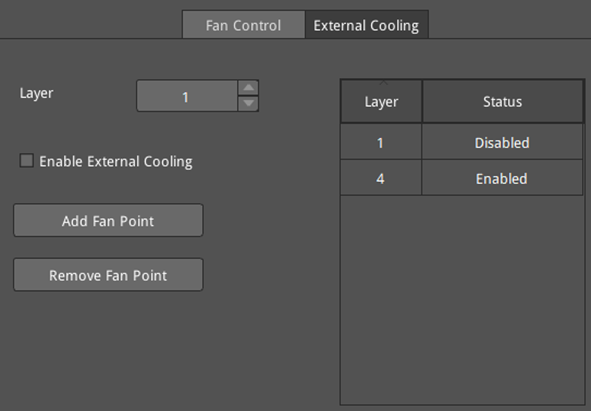Select the Enabled status cell

[502, 178]
